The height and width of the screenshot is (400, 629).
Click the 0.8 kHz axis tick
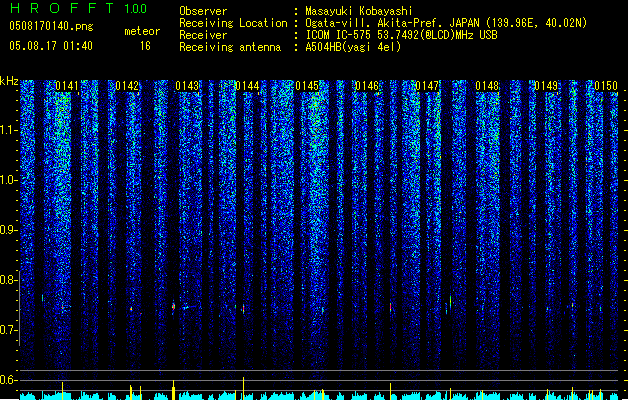pos(8,280)
